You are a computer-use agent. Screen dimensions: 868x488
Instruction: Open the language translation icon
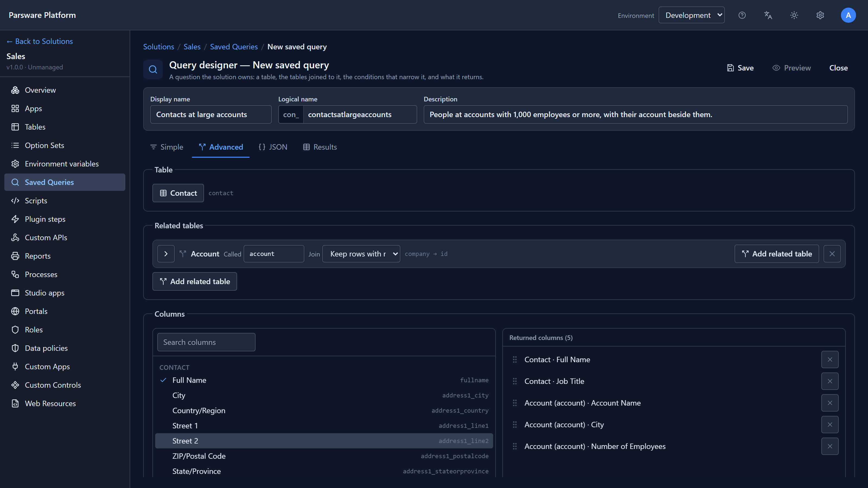click(x=768, y=15)
